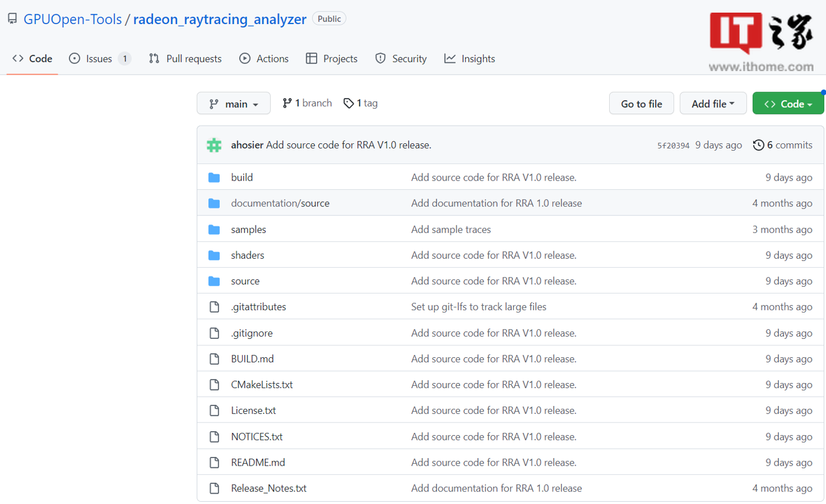The image size is (826, 504).
Task: Open the green Code dropdown button
Action: coord(788,104)
